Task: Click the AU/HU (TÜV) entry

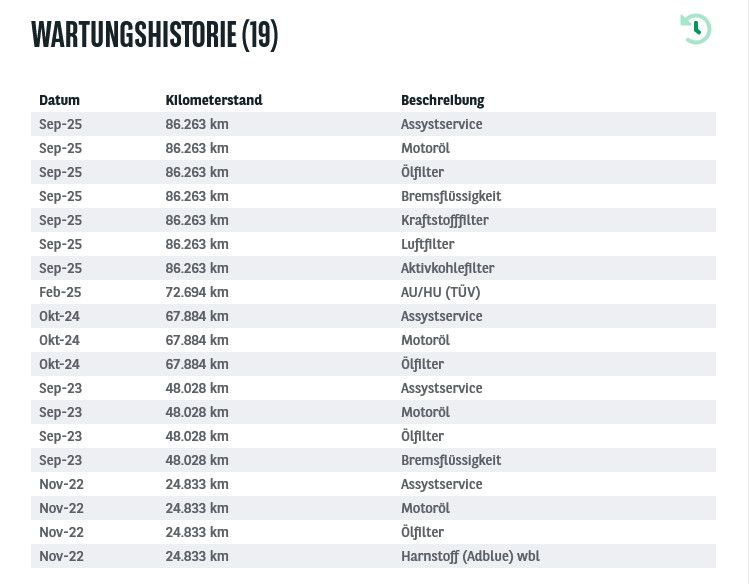Action: point(440,292)
